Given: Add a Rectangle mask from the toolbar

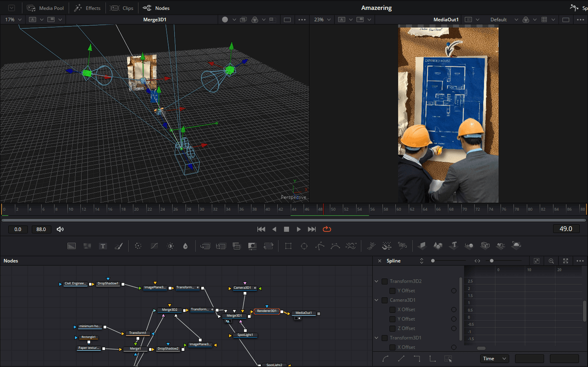Looking at the screenshot, I should tap(288, 246).
